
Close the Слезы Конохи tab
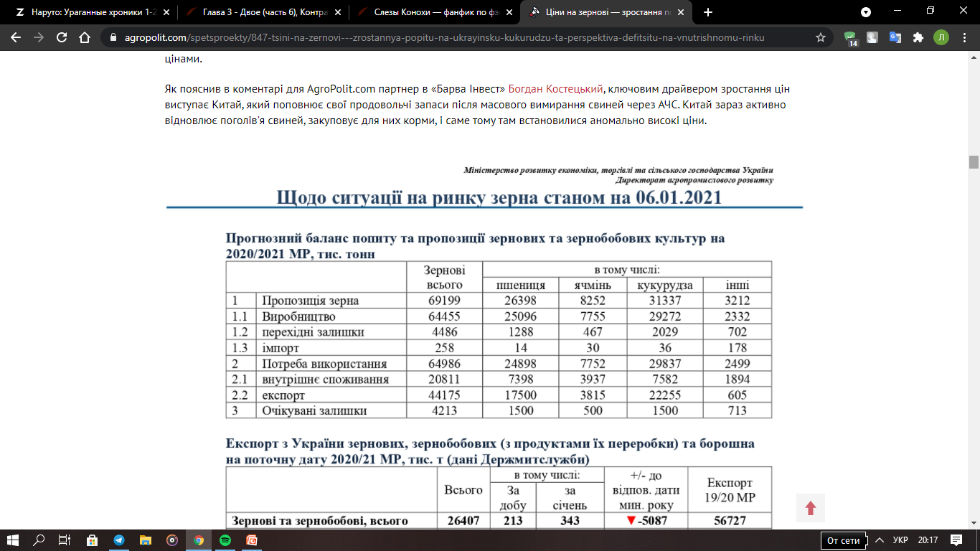click(509, 12)
